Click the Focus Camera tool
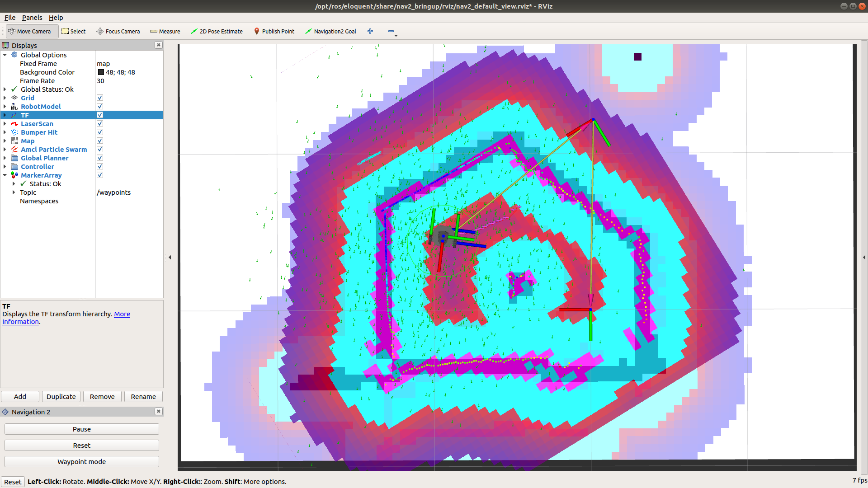 (118, 31)
